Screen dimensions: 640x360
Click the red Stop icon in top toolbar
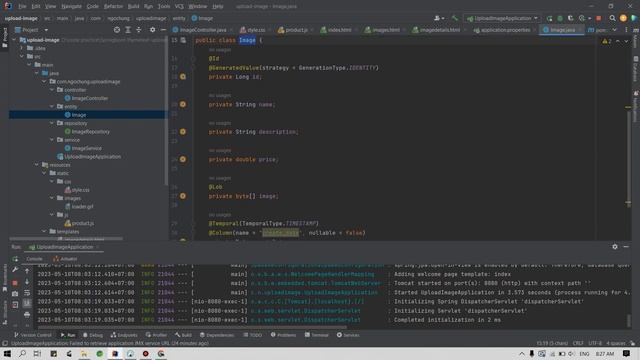(599, 18)
